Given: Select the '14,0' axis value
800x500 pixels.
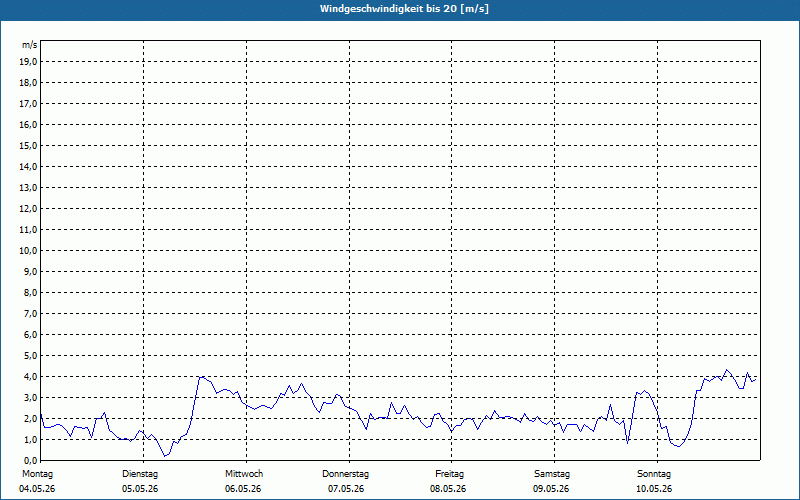Looking at the screenshot, I should [28, 167].
